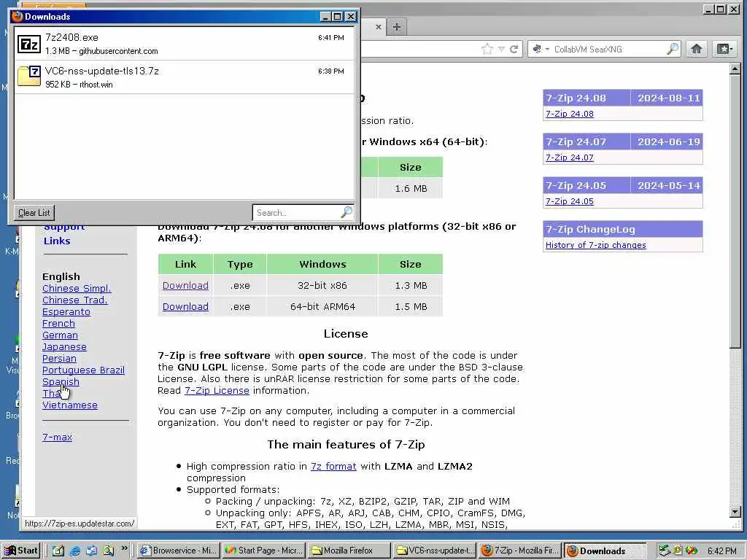
Task: Click the Downloads taskbar button
Action: tap(605, 551)
